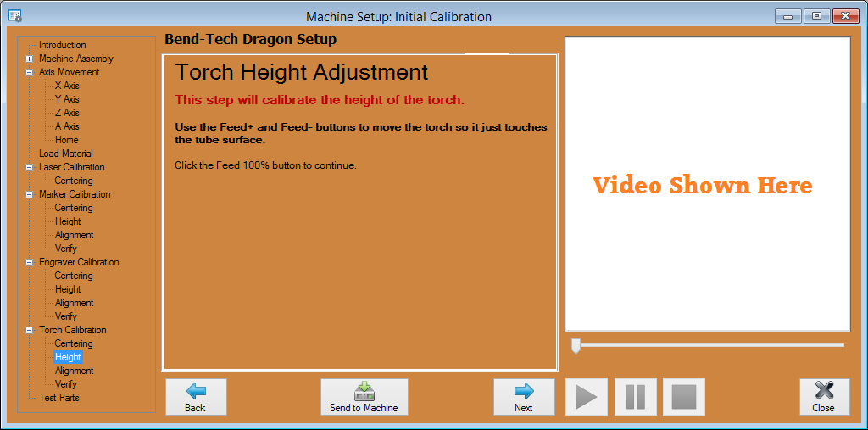Open Centering under Laser Calibration

[74, 181]
